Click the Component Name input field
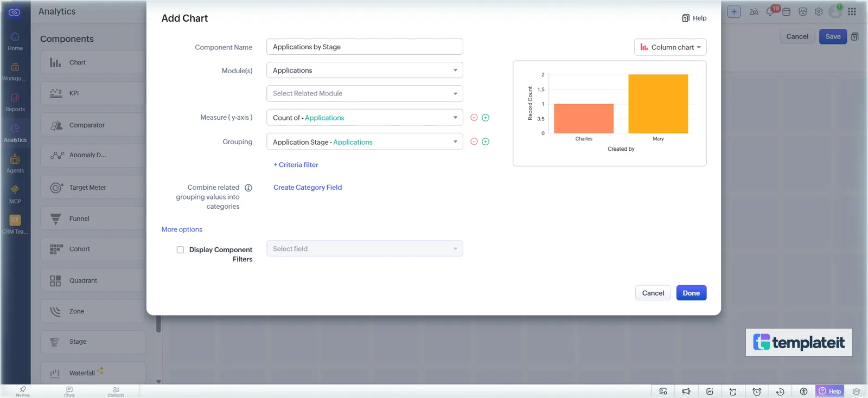The width and height of the screenshot is (868, 398). (365, 47)
